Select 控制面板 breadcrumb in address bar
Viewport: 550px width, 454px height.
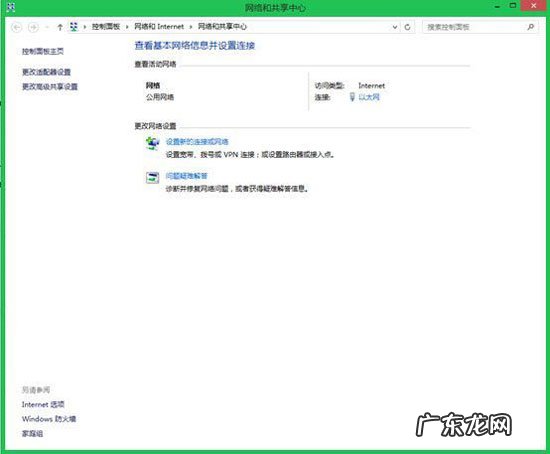click(x=106, y=27)
